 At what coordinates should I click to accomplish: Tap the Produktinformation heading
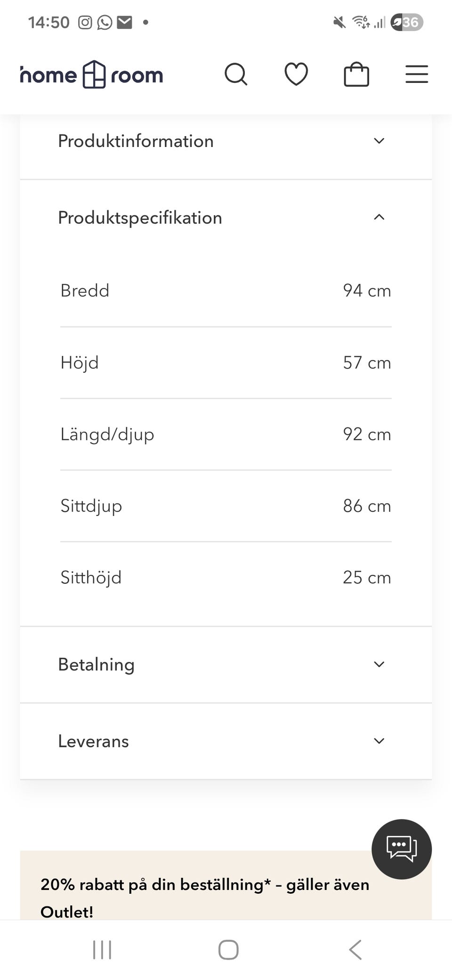point(136,141)
